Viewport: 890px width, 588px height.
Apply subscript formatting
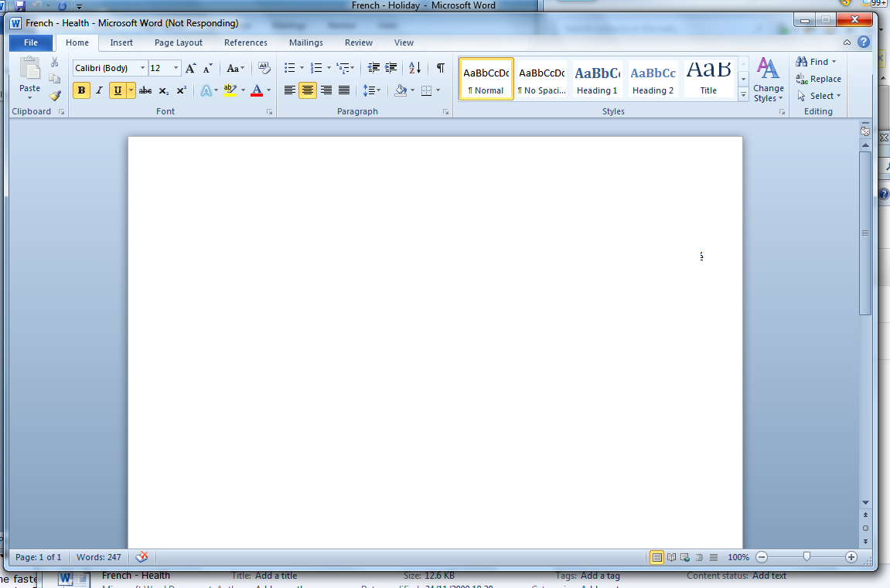(x=163, y=90)
